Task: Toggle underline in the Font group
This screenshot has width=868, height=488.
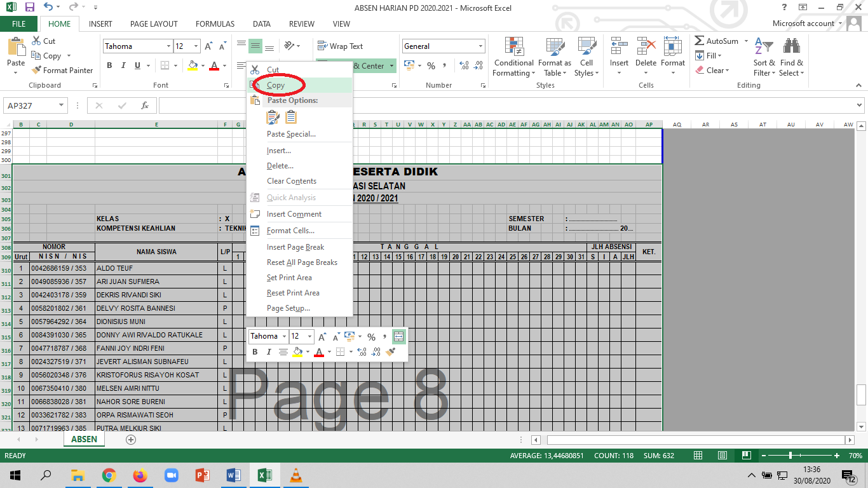Action: (137, 65)
